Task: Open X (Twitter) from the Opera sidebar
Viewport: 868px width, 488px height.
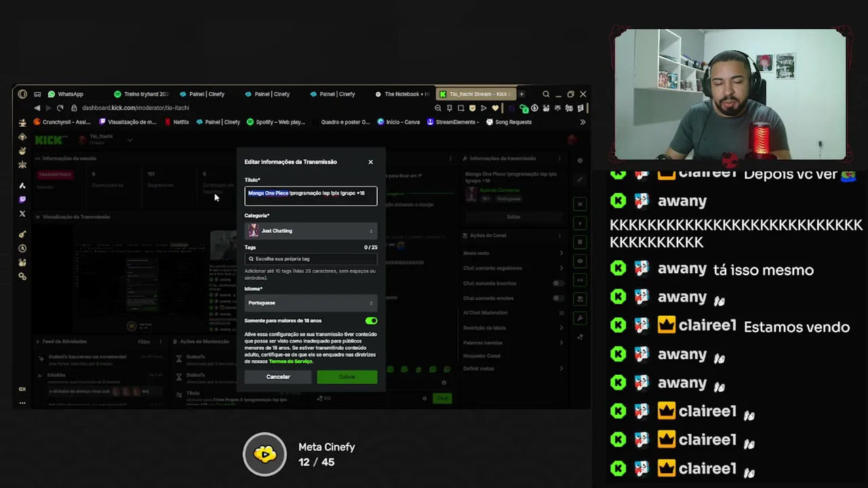Action: click(x=22, y=213)
